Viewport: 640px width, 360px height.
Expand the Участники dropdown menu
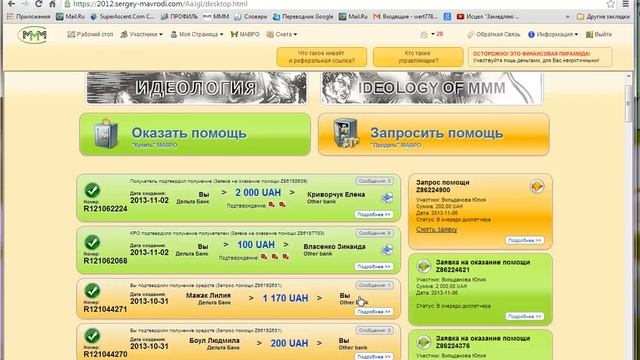(x=141, y=35)
